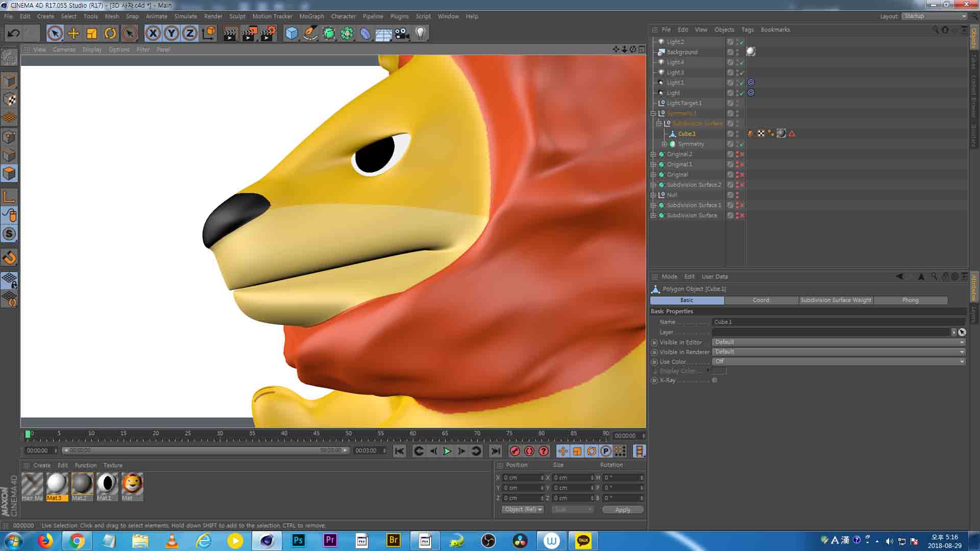Image resolution: width=980 pixels, height=551 pixels.
Task: Expand the Subdivision Surface.2 object
Action: (653, 185)
